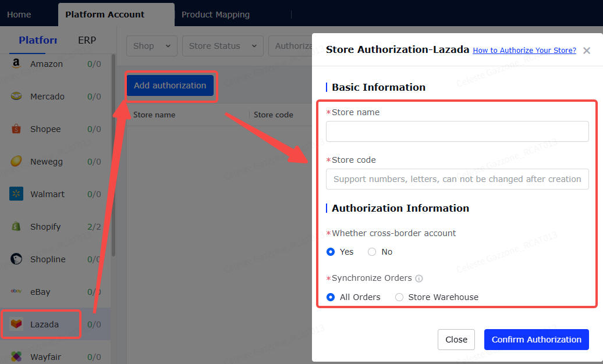The width and height of the screenshot is (603, 364).
Task: Click the Wayfair pinwheel icon
Action: point(16,356)
